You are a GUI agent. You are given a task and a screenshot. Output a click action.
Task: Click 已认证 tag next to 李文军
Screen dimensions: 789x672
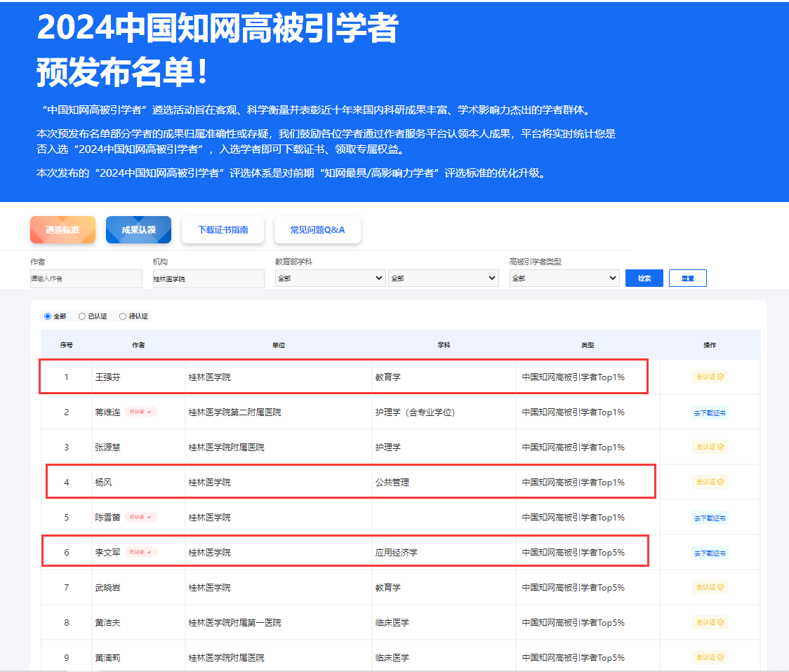141,552
